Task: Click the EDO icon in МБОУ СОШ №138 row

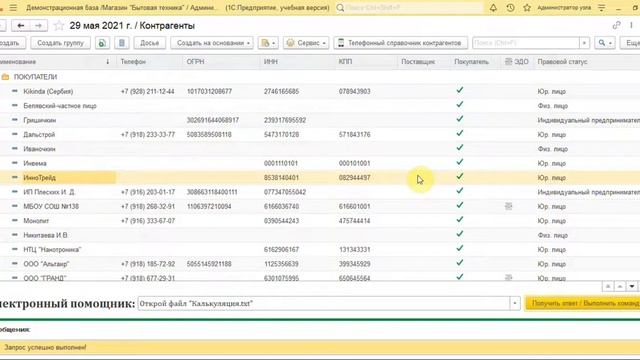Action: point(508,207)
